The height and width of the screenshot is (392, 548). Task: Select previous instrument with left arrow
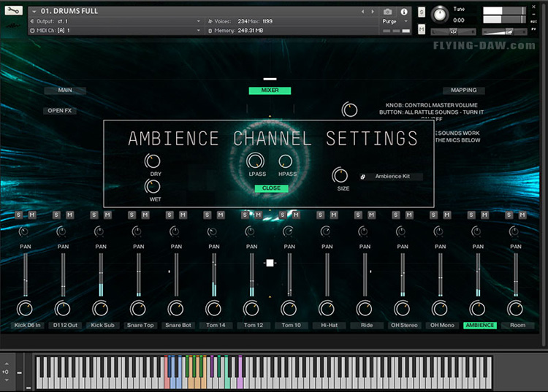362,12
